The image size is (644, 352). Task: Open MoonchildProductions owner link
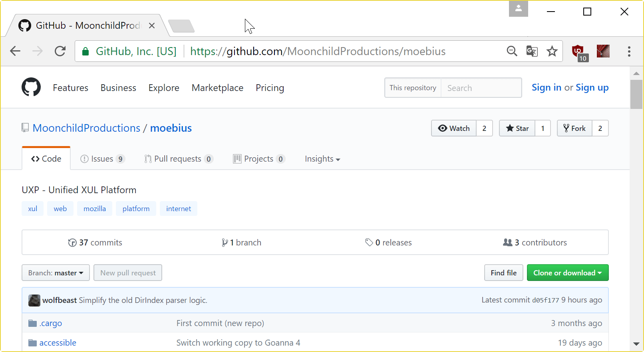pyautogui.click(x=87, y=128)
